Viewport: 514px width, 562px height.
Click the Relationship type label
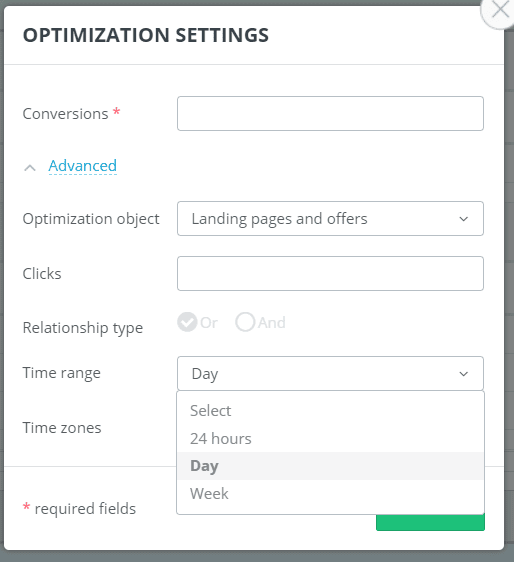pyautogui.click(x=83, y=328)
